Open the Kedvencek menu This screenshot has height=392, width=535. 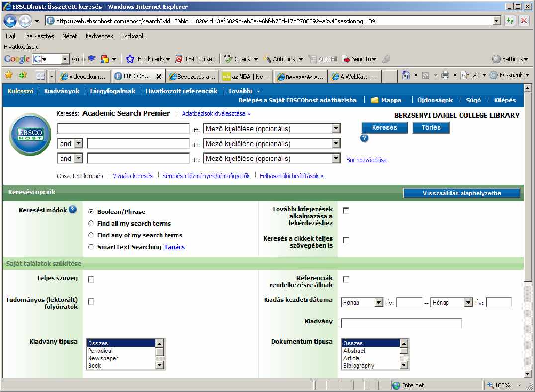99,36
